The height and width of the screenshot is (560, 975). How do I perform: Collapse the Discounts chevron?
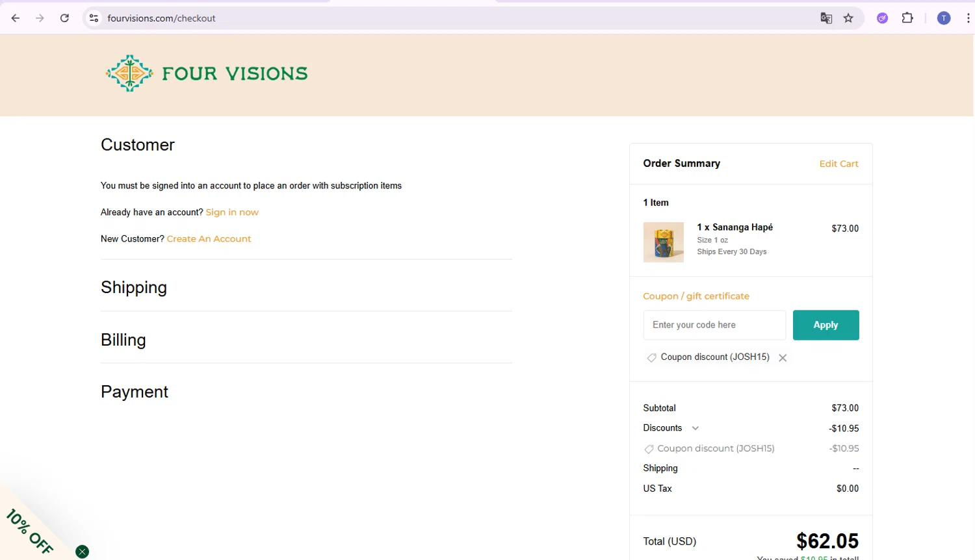pos(695,428)
